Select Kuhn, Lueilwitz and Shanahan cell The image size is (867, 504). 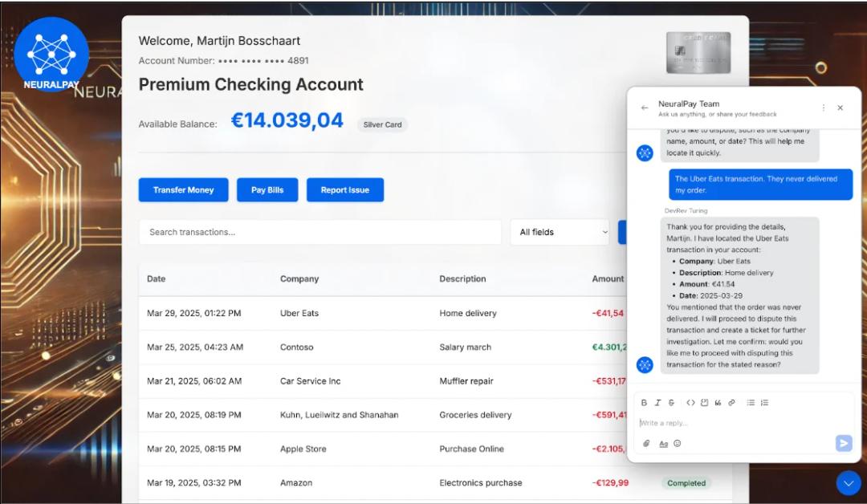339,415
